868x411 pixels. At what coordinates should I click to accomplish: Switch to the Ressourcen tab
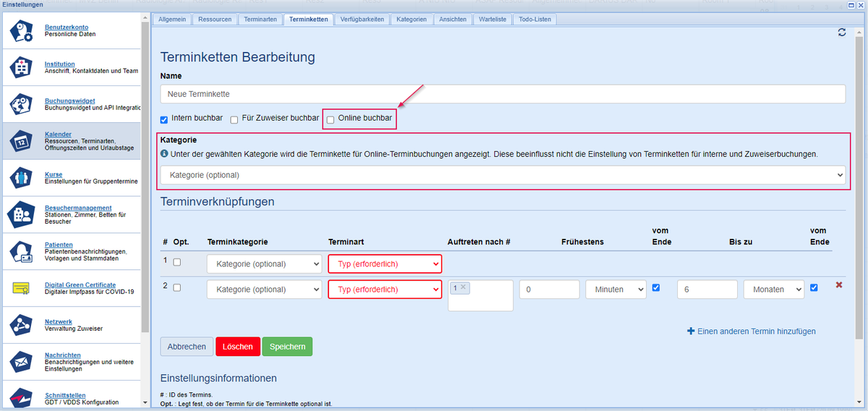214,20
